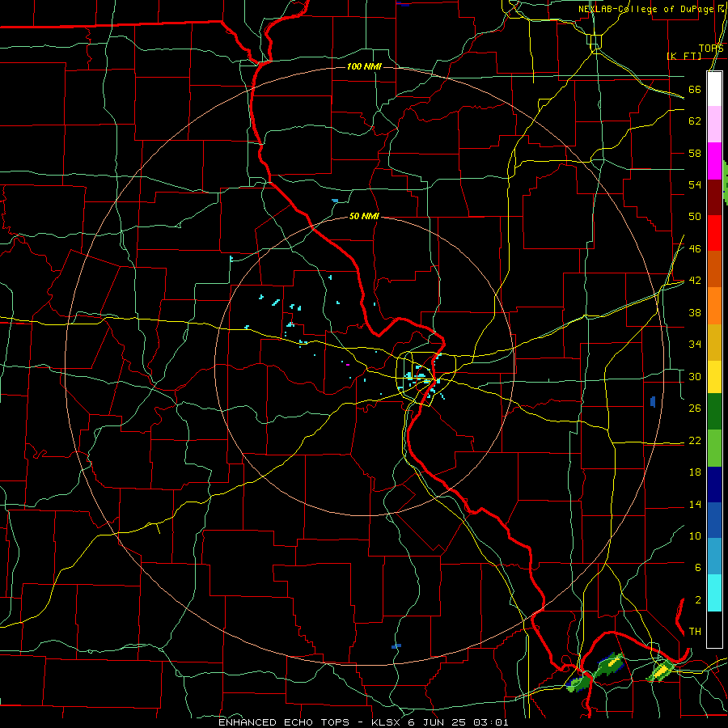Click the '14' legend value
Viewport: 728px width, 728px height.
[x=695, y=504]
